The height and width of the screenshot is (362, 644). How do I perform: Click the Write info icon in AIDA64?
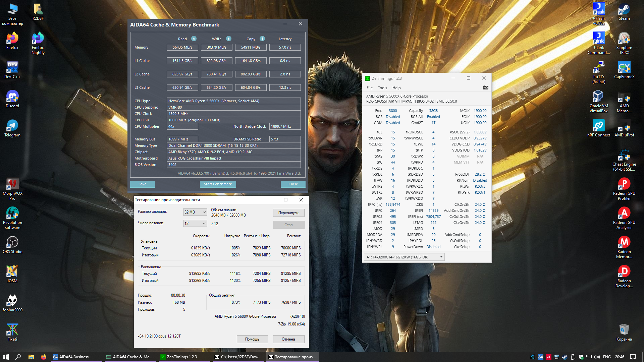point(229,39)
